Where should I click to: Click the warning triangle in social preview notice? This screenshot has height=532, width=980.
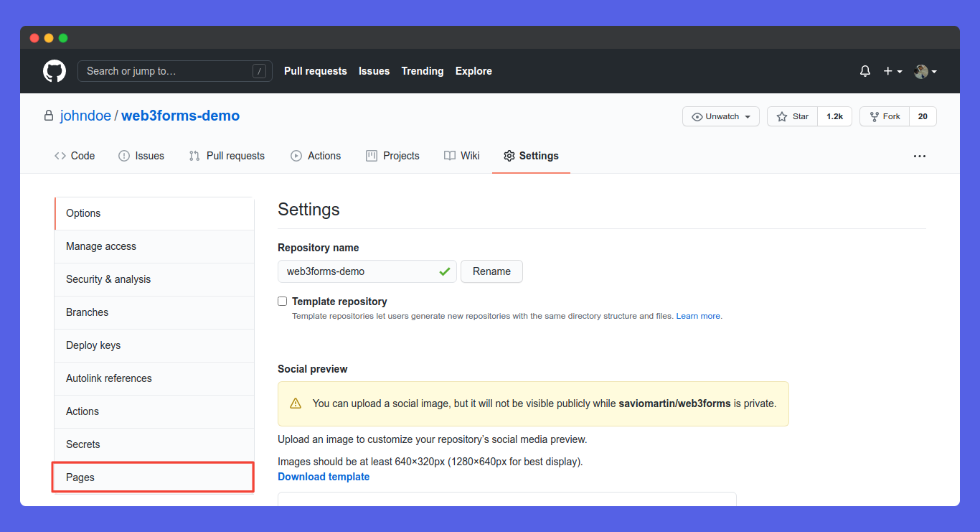(x=296, y=403)
